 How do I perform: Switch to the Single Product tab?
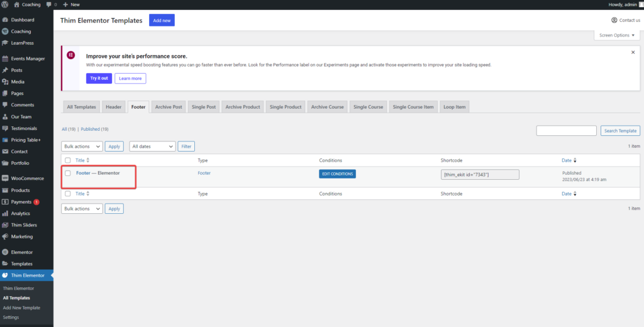pos(286,107)
